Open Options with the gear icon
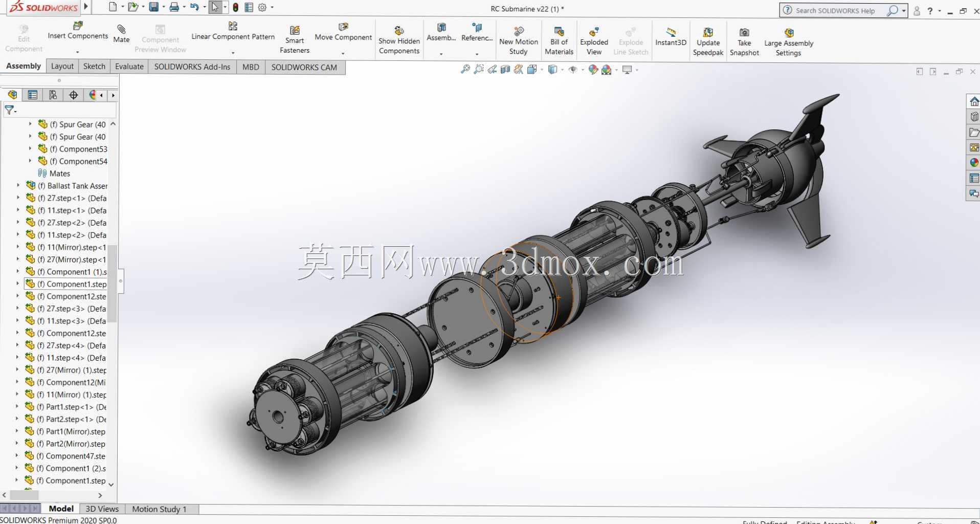Screen dimensions: 980x524 262,7
